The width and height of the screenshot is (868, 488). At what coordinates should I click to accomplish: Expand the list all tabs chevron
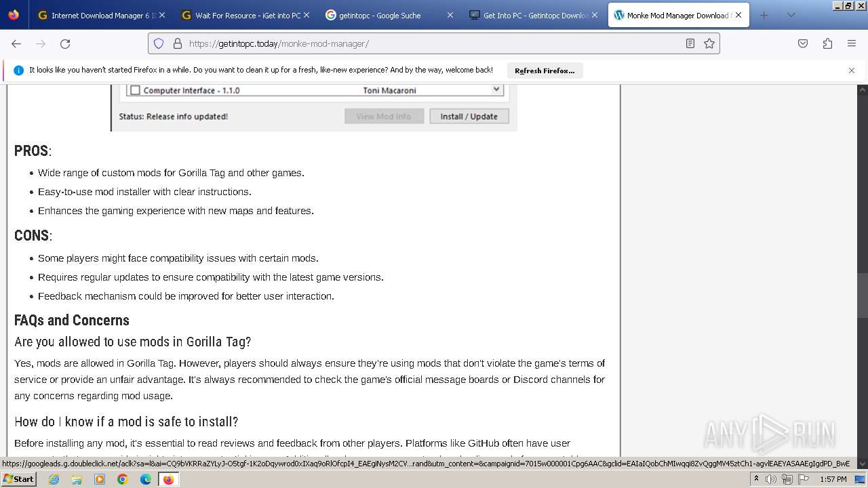(791, 15)
